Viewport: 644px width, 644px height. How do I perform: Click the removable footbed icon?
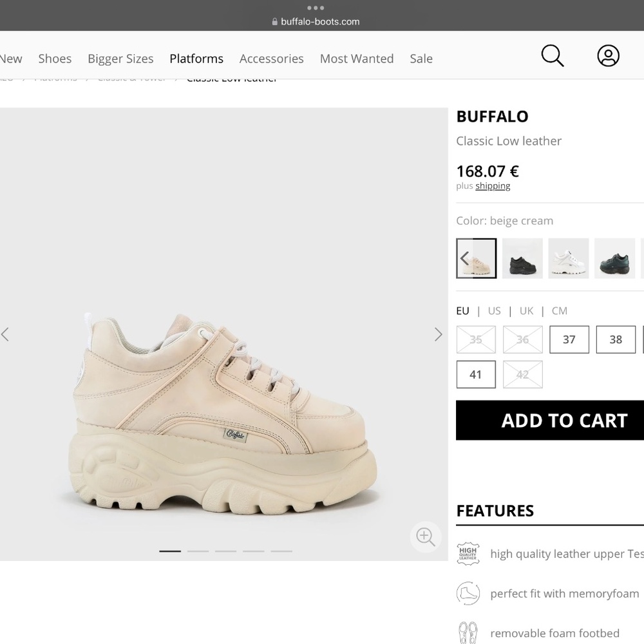468,633
